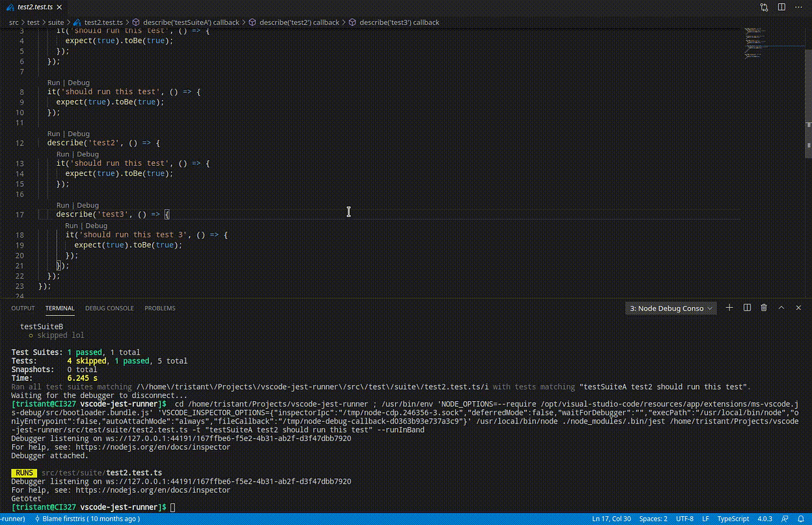Click the test2.test.ts file icon in breadcrumb
812x525 pixels.
[x=78, y=22]
